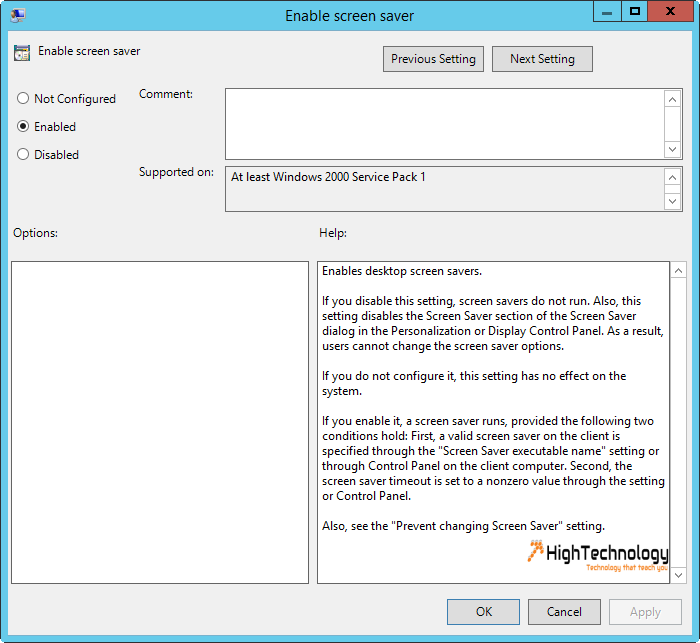The width and height of the screenshot is (700, 643).
Task: Click the system icon in title bar
Action: (18, 15)
